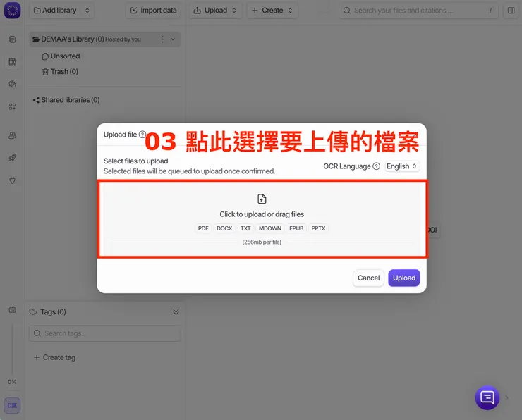Open the Create toolbar dropdown
Screen dimensions: 522x420
[272, 11]
